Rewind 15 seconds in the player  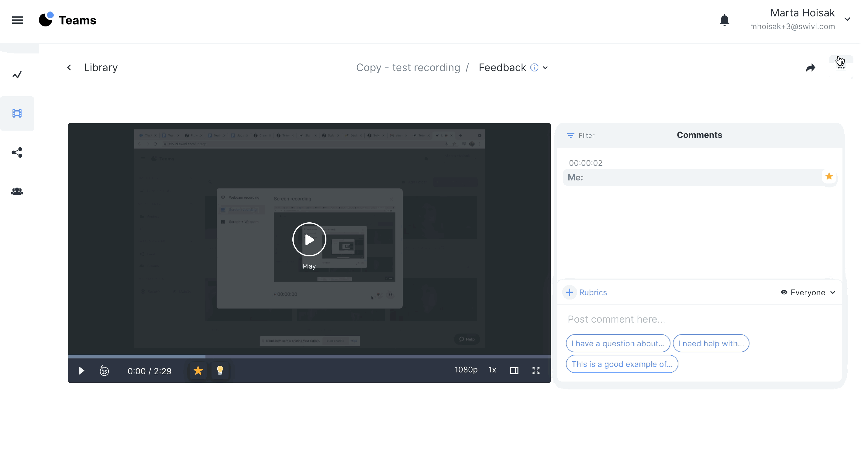(x=104, y=371)
